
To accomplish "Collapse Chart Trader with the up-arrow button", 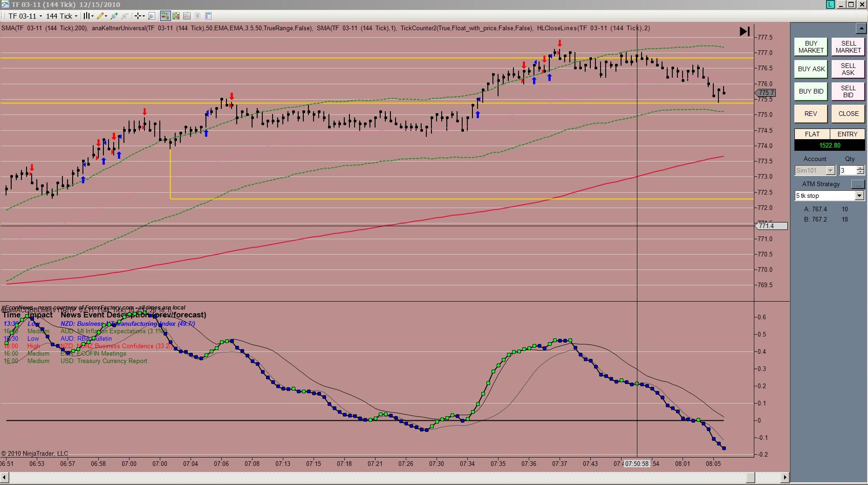I will click(x=861, y=29).
